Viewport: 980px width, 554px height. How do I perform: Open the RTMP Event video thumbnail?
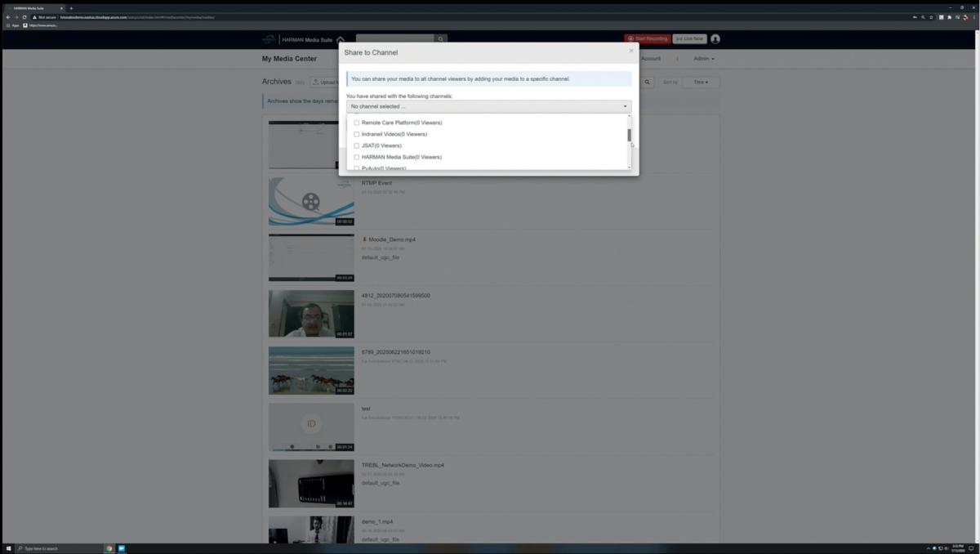[311, 201]
